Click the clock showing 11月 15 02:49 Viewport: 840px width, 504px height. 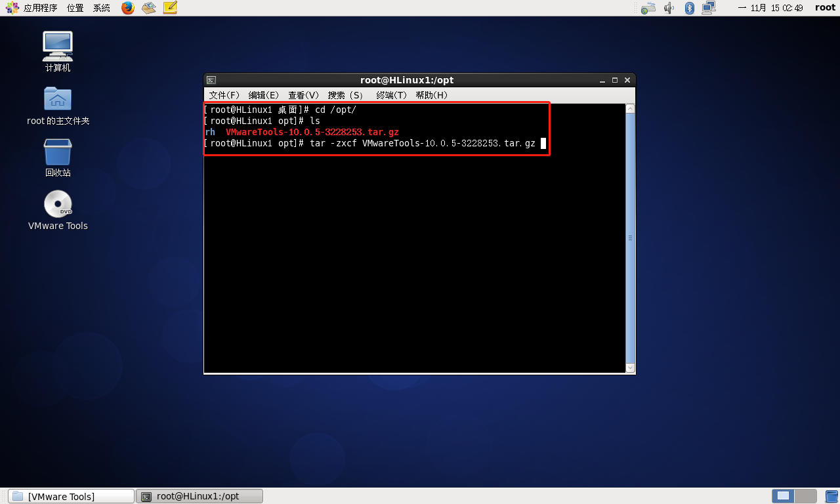770,8
